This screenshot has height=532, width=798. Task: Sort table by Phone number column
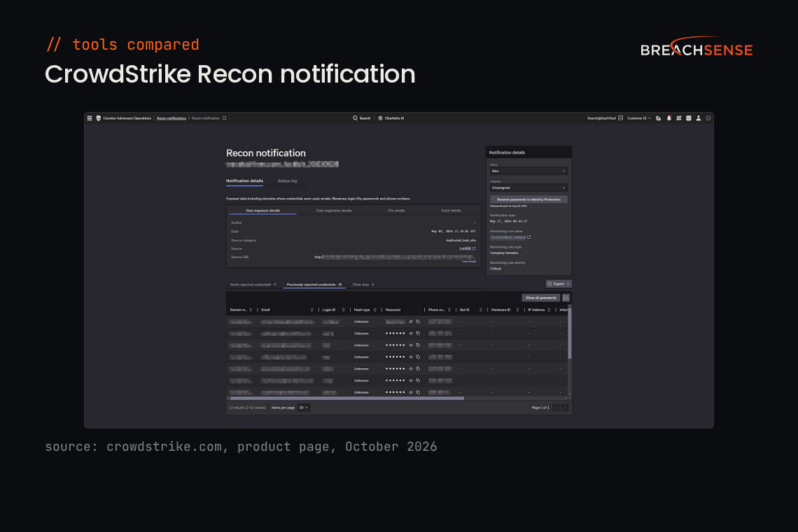point(449,309)
